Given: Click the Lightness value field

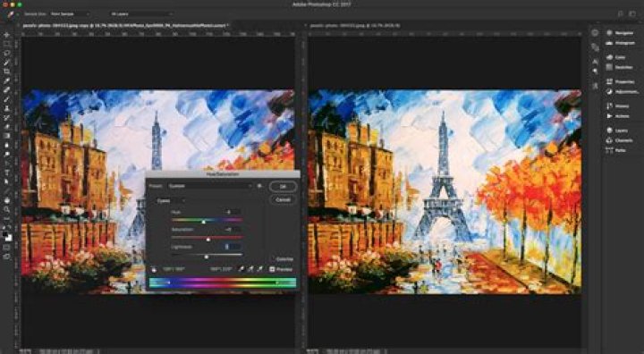Looking at the screenshot, I should (232, 247).
